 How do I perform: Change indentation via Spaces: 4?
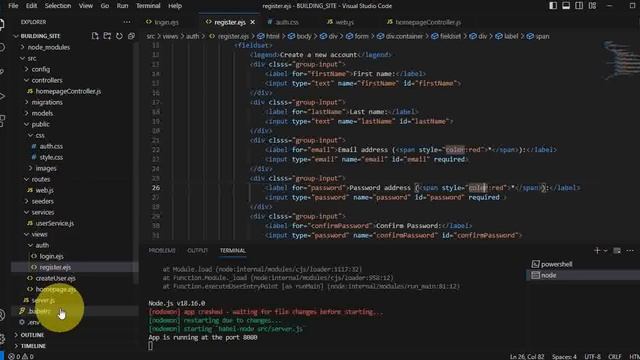tap(564, 356)
